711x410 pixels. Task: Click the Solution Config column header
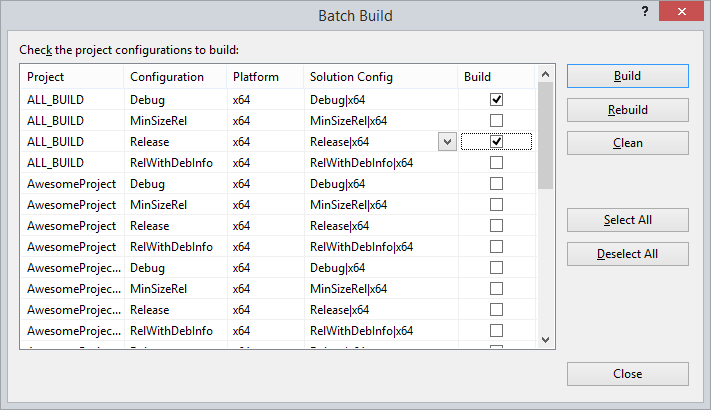(x=380, y=77)
